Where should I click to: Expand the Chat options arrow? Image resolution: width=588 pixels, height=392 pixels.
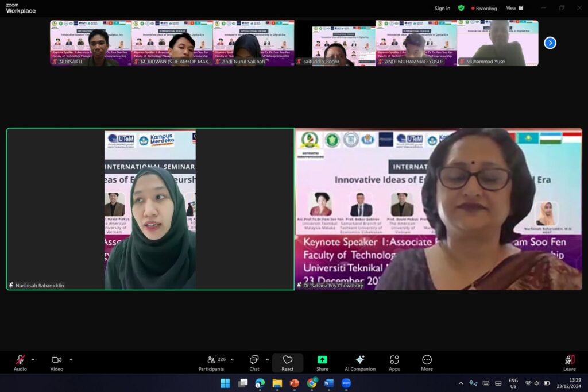pos(268,360)
